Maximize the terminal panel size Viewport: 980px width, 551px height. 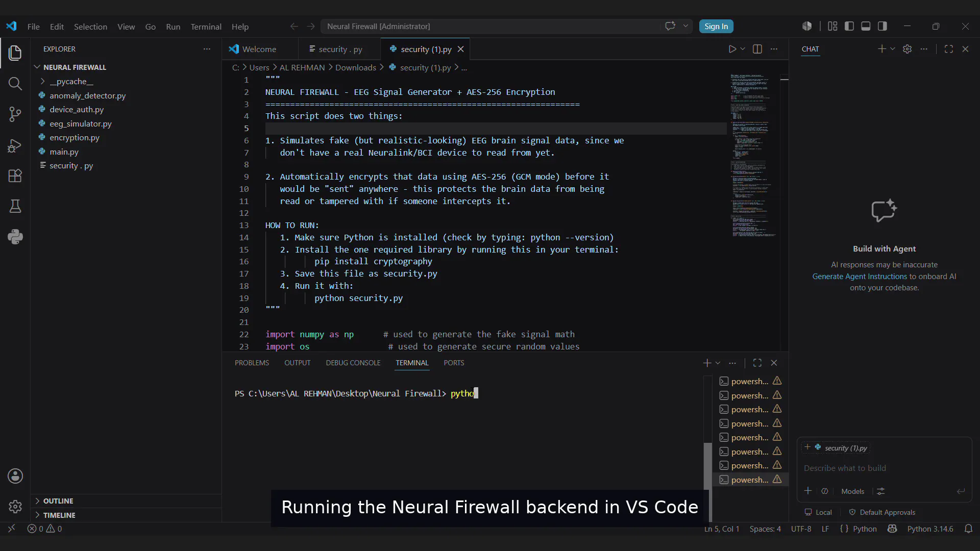(x=757, y=363)
